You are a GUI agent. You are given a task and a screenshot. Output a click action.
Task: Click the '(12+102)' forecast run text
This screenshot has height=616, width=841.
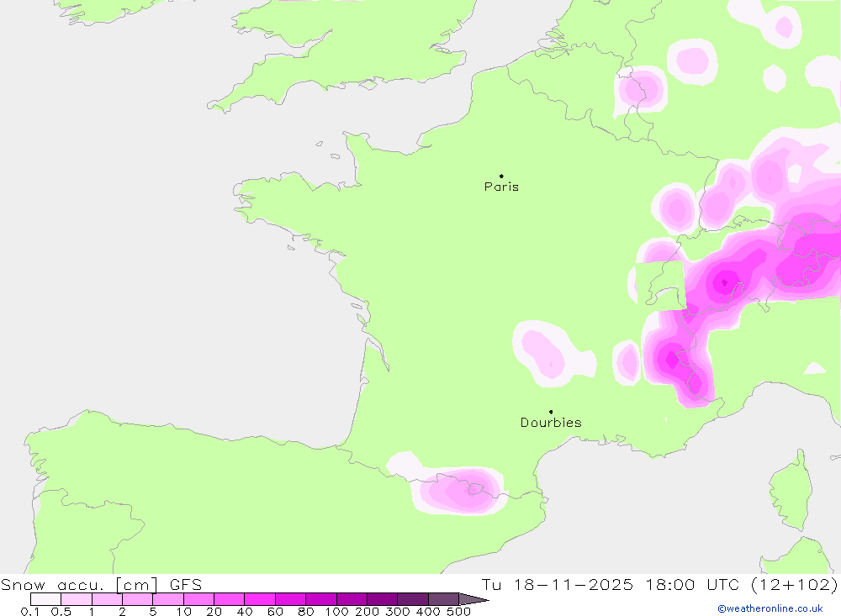click(x=796, y=585)
